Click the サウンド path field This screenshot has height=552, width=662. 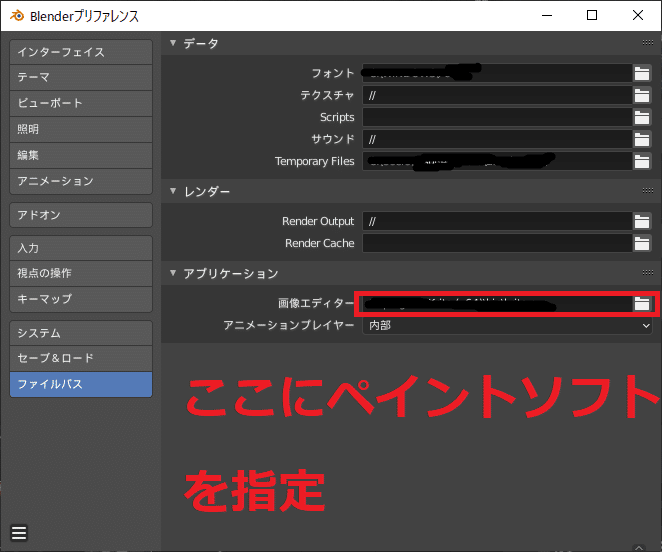pyautogui.click(x=497, y=139)
